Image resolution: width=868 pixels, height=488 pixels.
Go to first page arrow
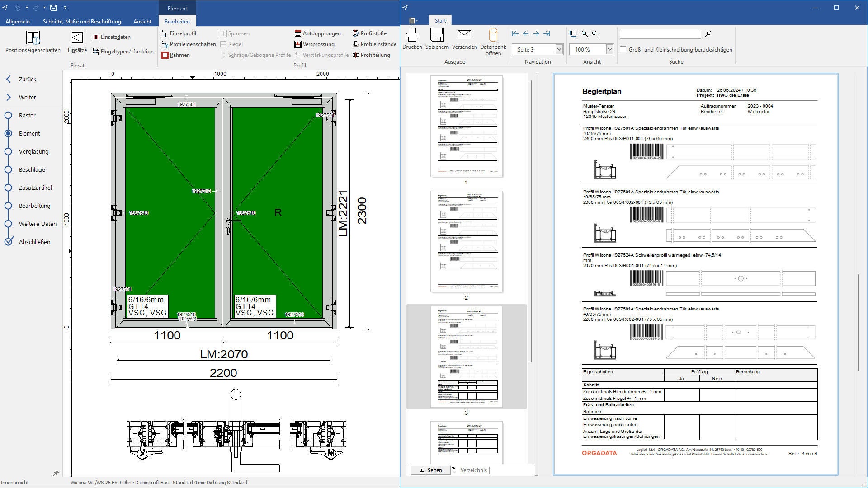pyautogui.click(x=515, y=34)
